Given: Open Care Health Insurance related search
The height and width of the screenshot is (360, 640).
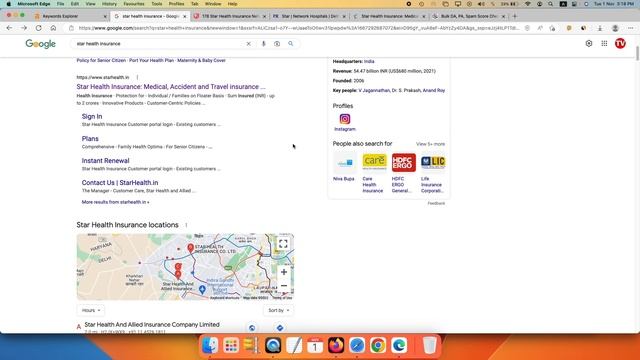Looking at the screenshot, I should coord(373,173).
